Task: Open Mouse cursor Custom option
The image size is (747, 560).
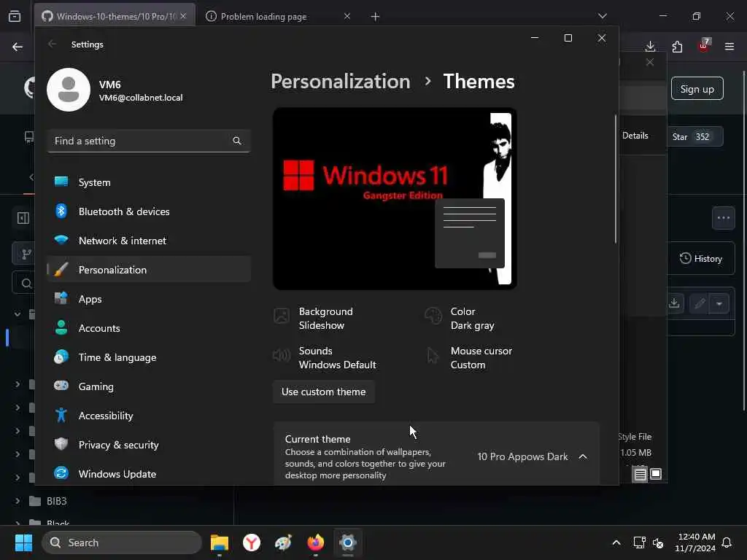Action: click(468, 357)
